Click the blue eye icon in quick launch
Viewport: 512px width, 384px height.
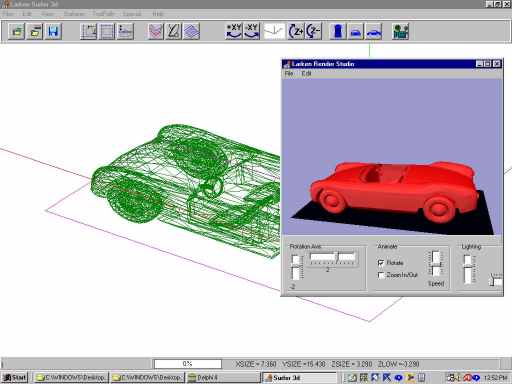tap(398, 378)
